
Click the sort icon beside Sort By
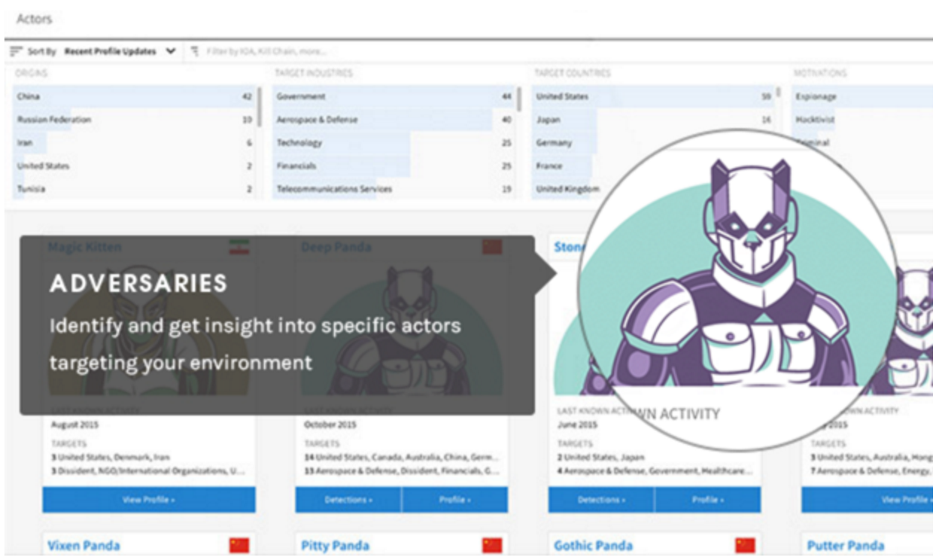16,51
